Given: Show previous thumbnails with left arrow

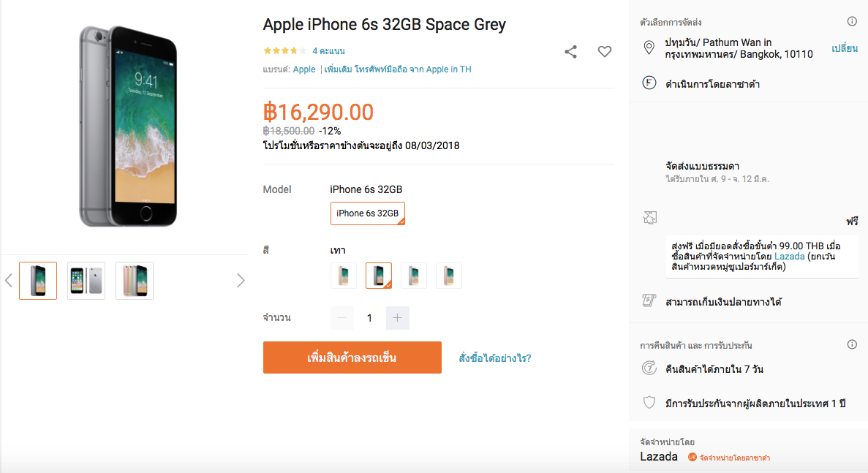Looking at the screenshot, I should point(9,280).
